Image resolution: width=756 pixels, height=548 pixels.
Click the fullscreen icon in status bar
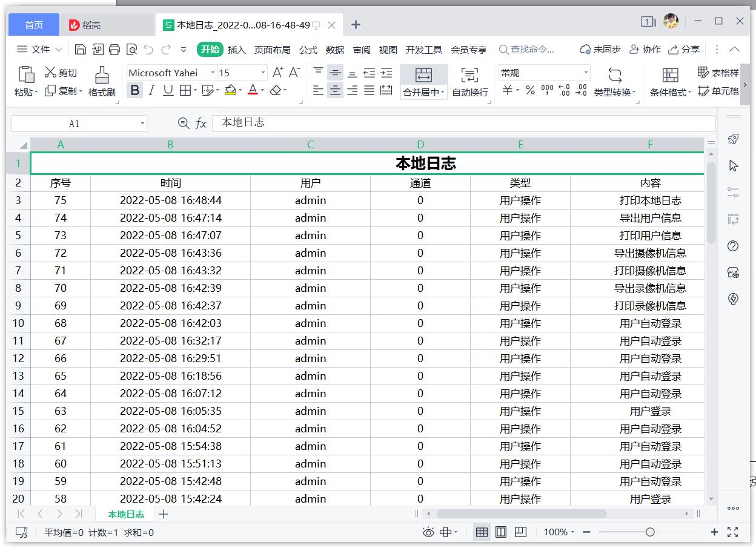[x=732, y=532]
